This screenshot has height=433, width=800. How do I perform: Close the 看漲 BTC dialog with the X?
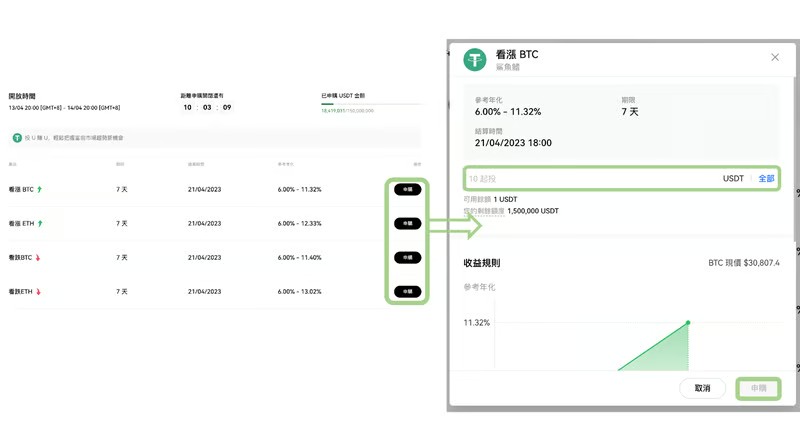775,58
